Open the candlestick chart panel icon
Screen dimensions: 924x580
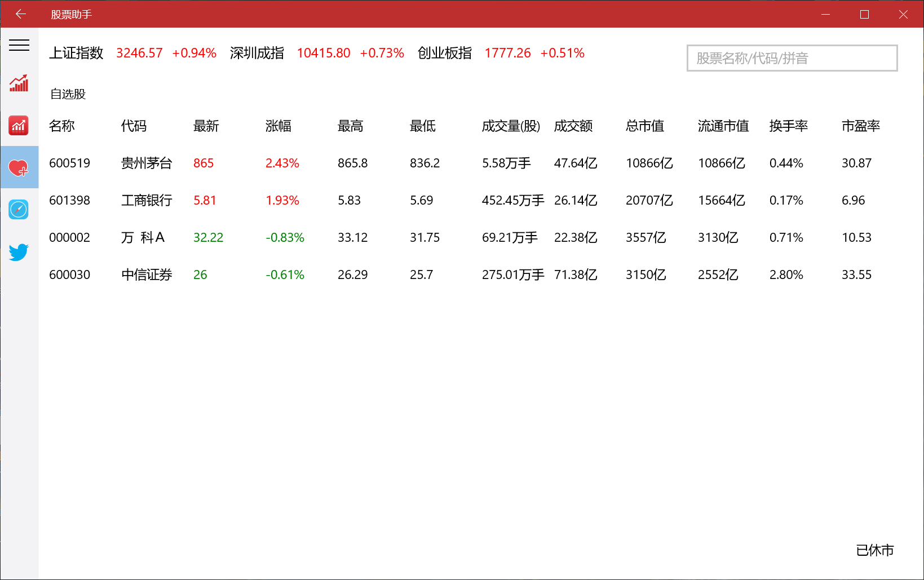pyautogui.click(x=20, y=126)
